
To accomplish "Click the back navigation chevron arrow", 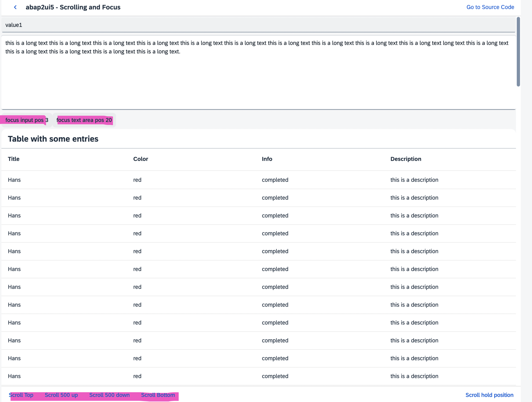I will (x=15, y=7).
